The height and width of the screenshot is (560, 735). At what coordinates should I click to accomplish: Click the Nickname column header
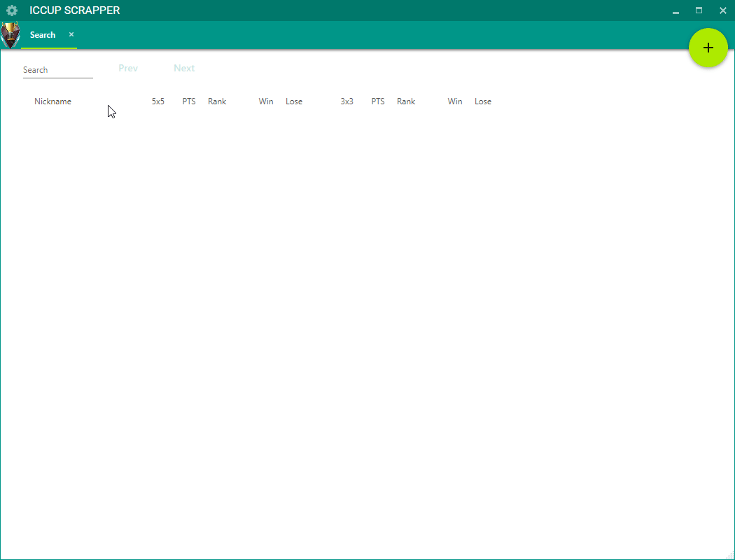52,101
